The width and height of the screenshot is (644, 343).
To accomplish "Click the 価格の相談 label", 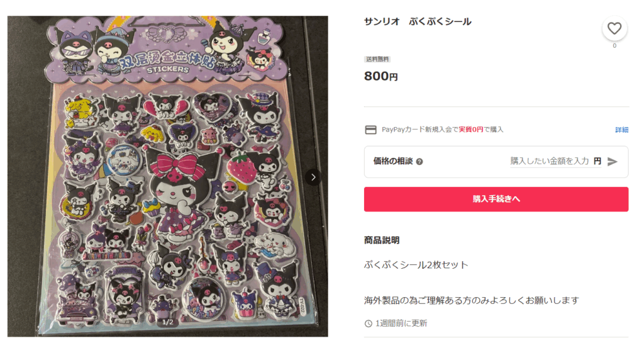I will [x=392, y=161].
